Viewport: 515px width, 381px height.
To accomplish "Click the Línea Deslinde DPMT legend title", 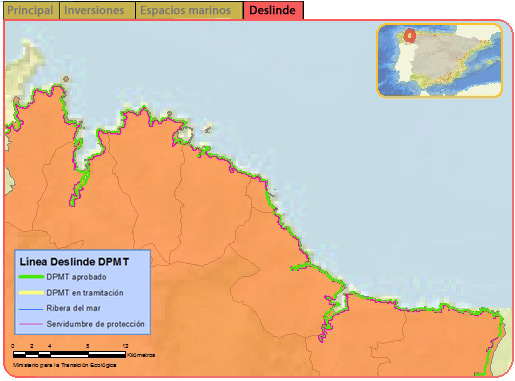I will click(x=74, y=262).
